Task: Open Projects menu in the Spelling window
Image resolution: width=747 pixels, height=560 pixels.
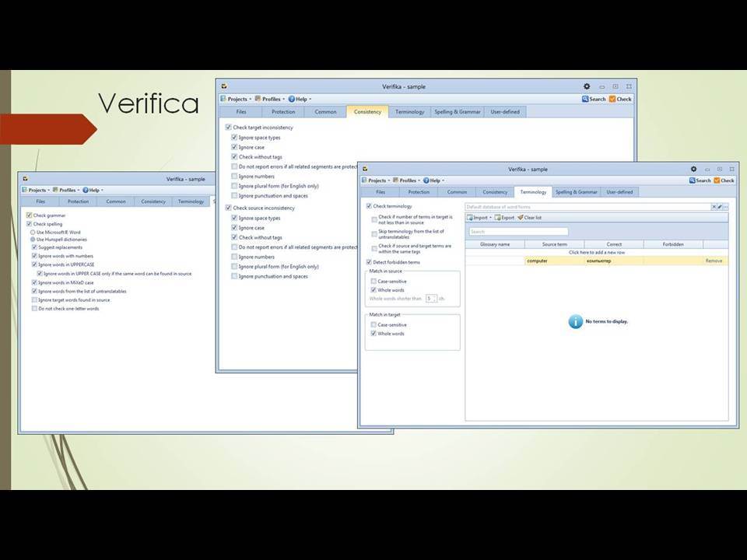Action: point(36,190)
